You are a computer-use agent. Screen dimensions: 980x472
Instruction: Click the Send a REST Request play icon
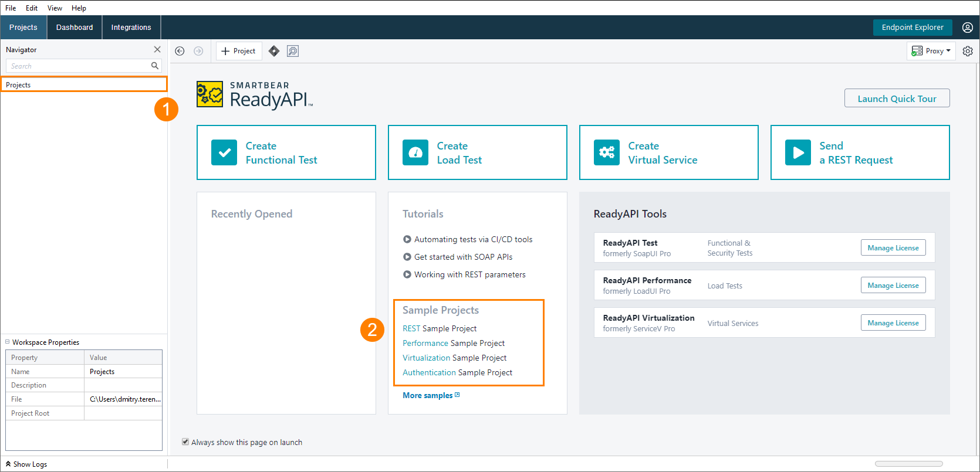(x=798, y=152)
